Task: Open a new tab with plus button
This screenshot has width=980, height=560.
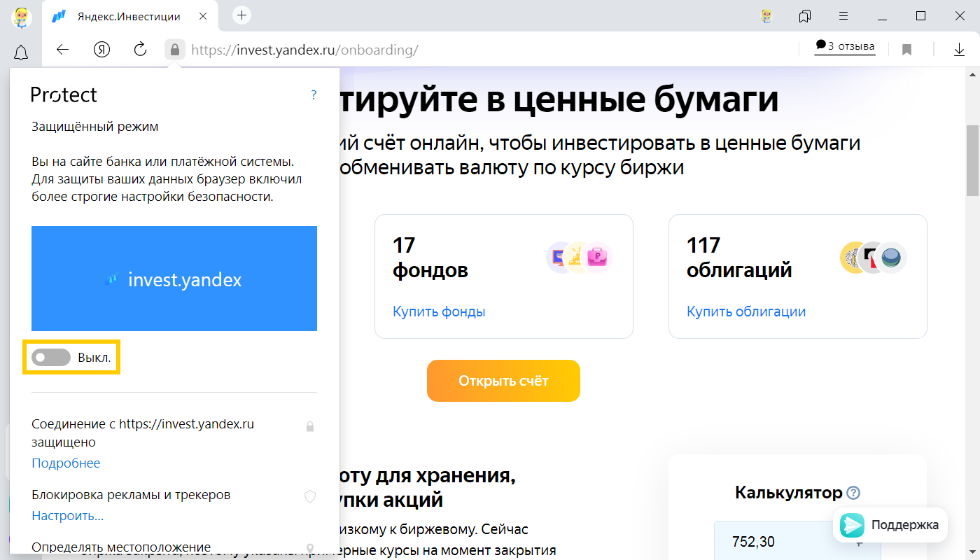Action: tap(241, 15)
